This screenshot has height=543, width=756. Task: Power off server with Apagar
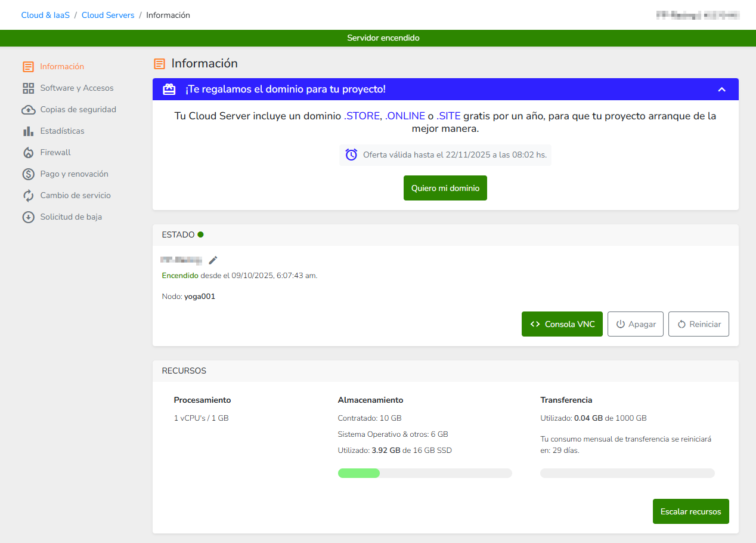click(x=635, y=324)
